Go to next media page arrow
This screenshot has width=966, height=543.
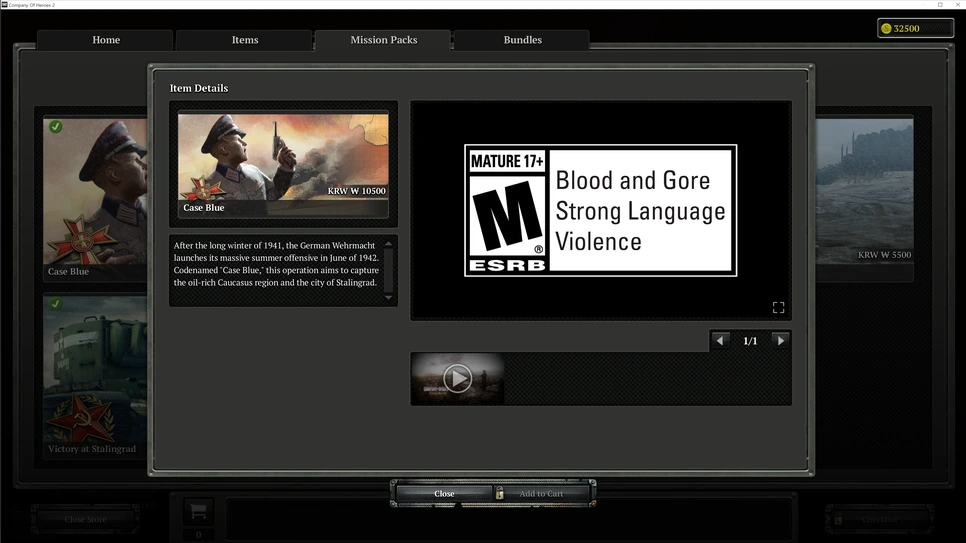tap(780, 340)
